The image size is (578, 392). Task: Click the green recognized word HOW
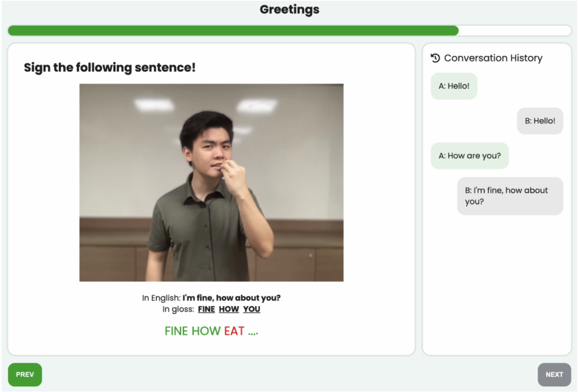coord(206,331)
